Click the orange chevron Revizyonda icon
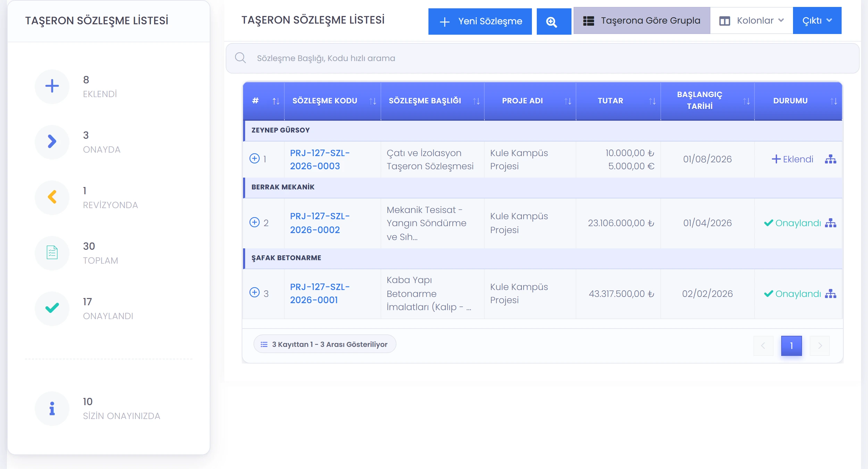Viewport: 868px width, 469px height. (52, 197)
